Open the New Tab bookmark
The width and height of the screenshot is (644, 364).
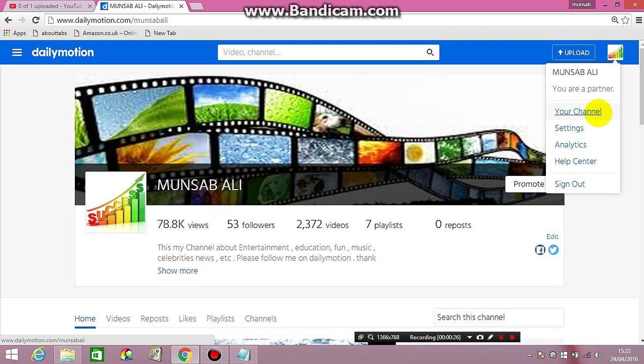click(160, 33)
